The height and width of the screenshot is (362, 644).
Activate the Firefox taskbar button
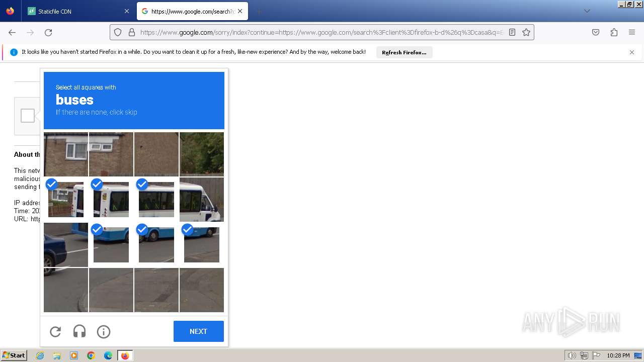coord(125,355)
